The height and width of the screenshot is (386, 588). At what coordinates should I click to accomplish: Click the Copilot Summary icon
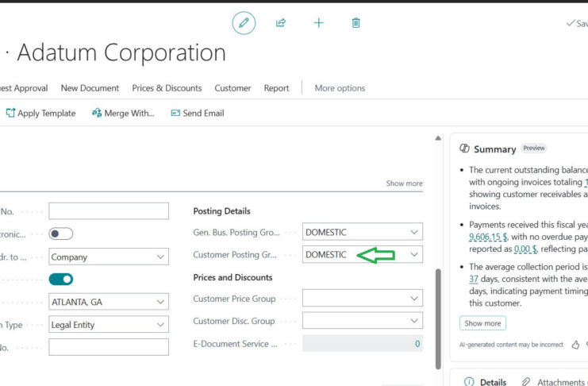[464, 149]
